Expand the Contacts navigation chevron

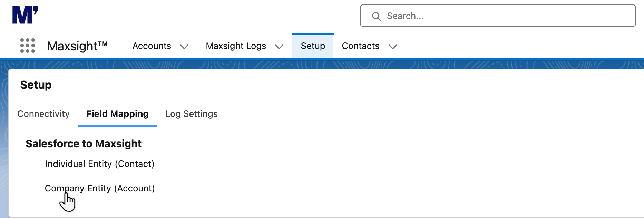coord(393,47)
